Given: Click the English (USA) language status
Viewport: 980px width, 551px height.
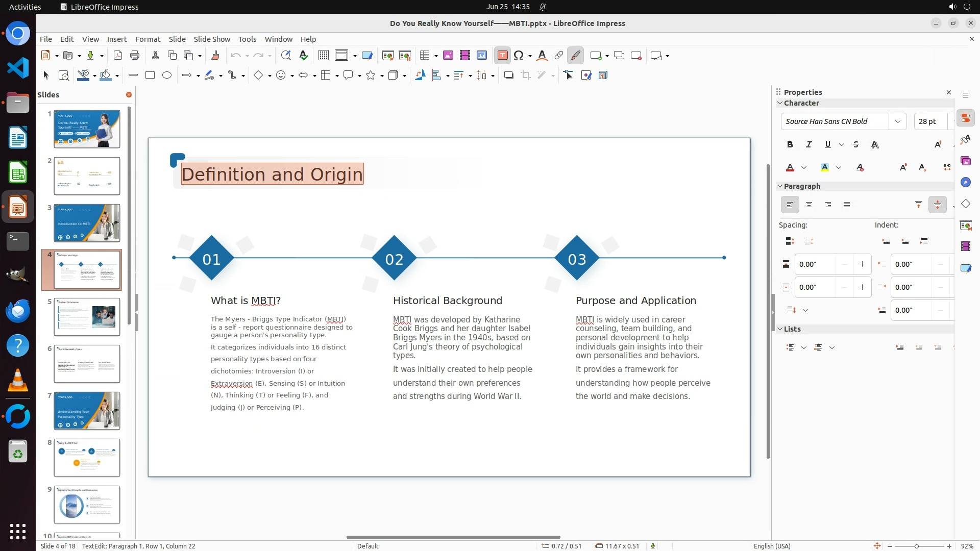Looking at the screenshot, I should click(772, 546).
